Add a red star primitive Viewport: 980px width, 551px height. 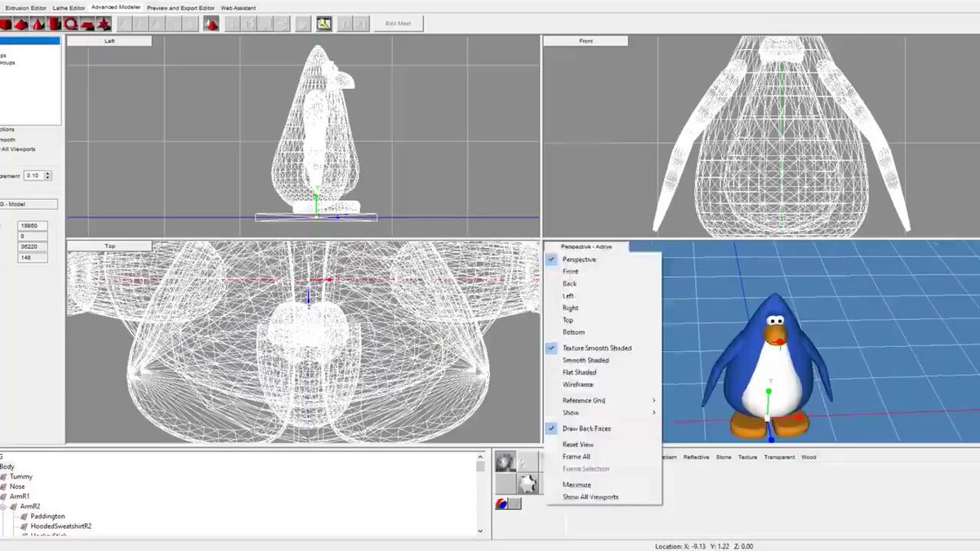pyautogui.click(x=104, y=24)
